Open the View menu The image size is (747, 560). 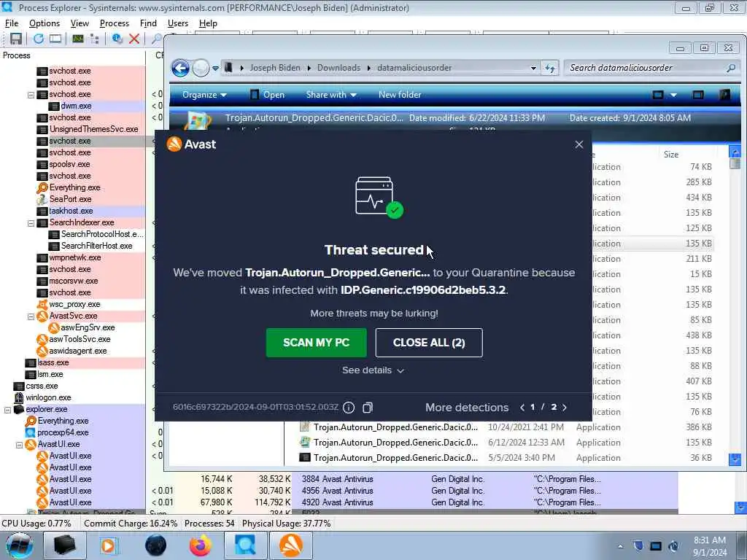(x=80, y=23)
